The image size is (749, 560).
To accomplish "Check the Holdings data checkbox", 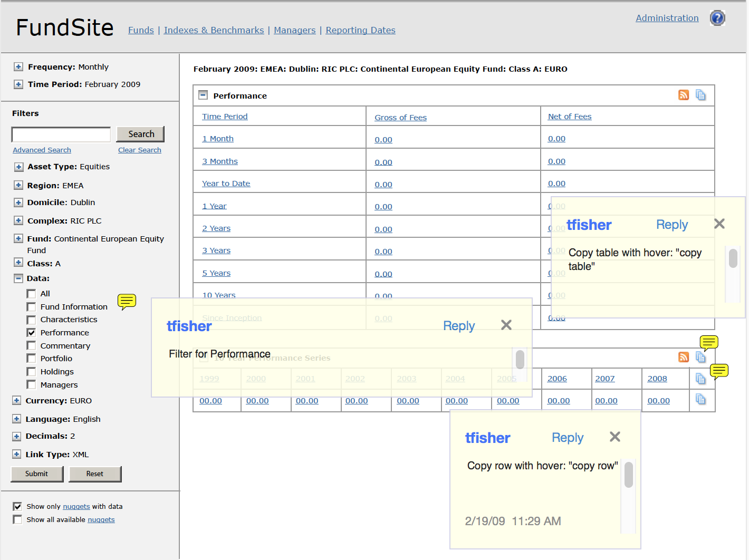I will point(32,372).
